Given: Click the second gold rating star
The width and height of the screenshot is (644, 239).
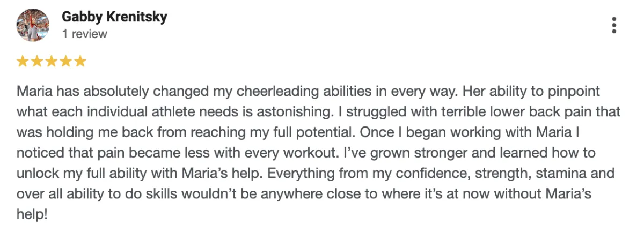Looking at the screenshot, I should 37,61.
